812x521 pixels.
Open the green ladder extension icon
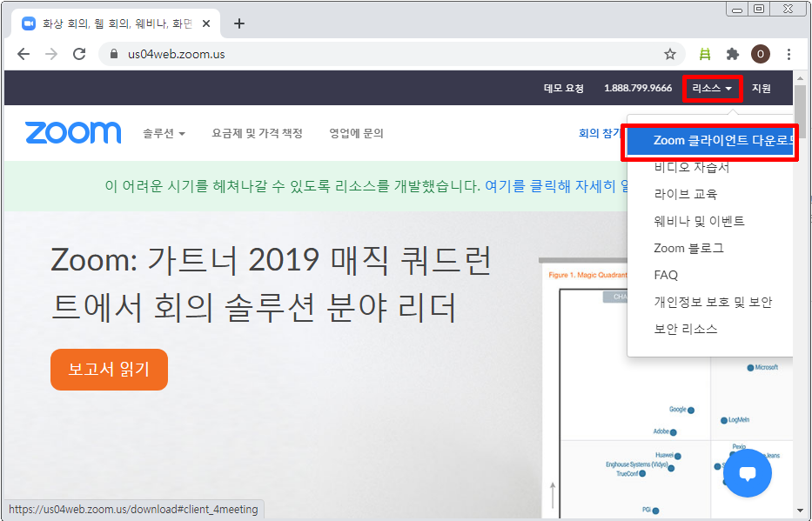(x=705, y=54)
